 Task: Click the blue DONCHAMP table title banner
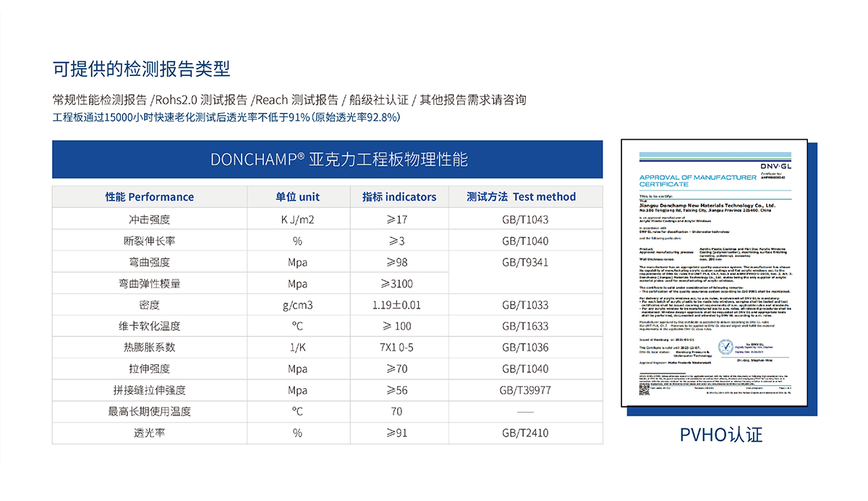tap(327, 159)
